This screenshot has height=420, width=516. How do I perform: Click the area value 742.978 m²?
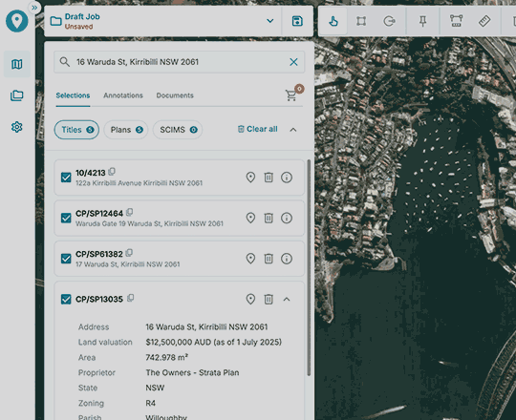[x=167, y=357]
